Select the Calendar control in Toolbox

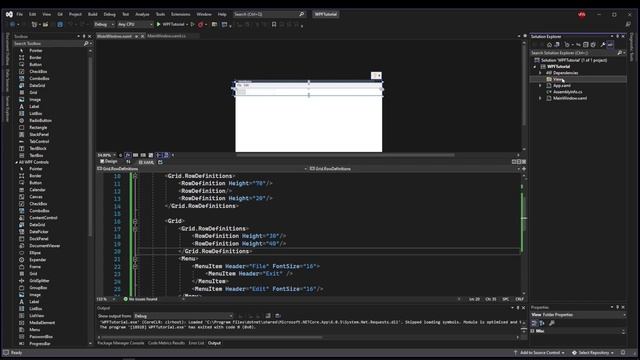pyautogui.click(x=37, y=190)
